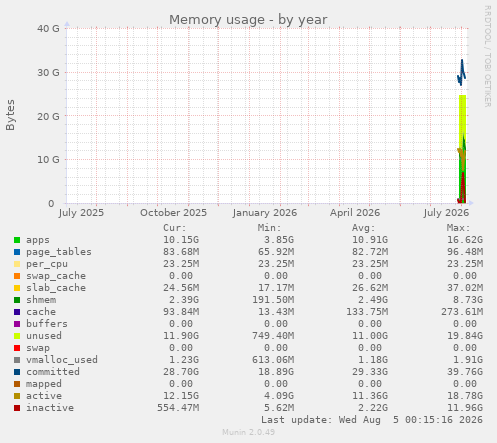Click the orange swap_cache legend swatch

pyautogui.click(x=17, y=276)
